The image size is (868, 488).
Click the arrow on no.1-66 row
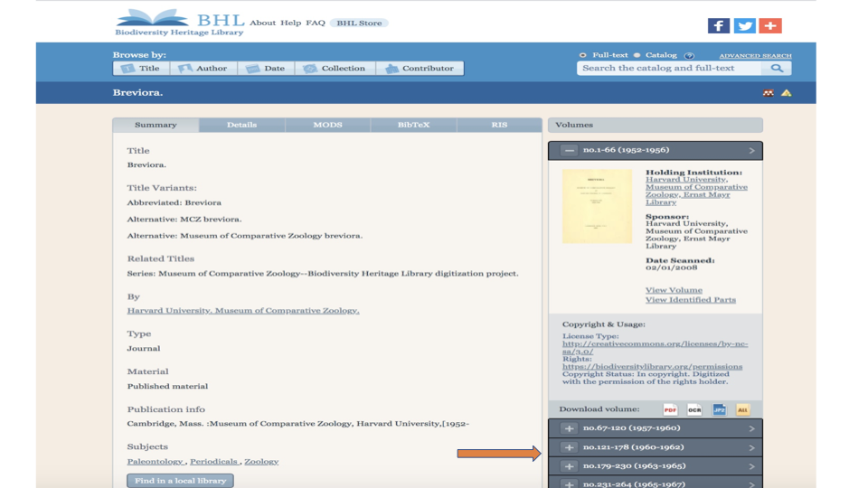(x=751, y=151)
